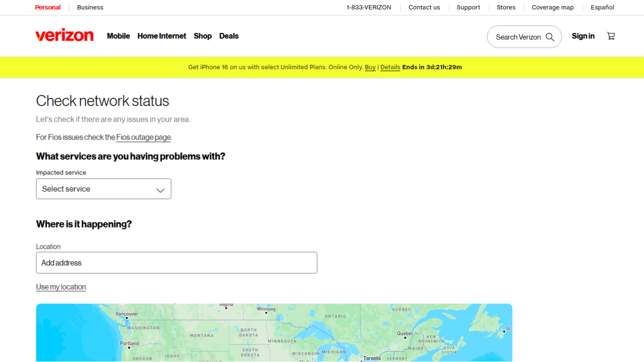Image resolution: width=644 pixels, height=362 pixels.
Task: Switch to the Personal tab
Action: click(x=48, y=7)
